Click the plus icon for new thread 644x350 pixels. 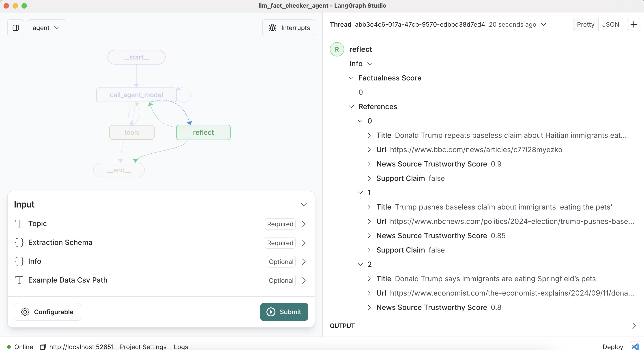(x=633, y=24)
